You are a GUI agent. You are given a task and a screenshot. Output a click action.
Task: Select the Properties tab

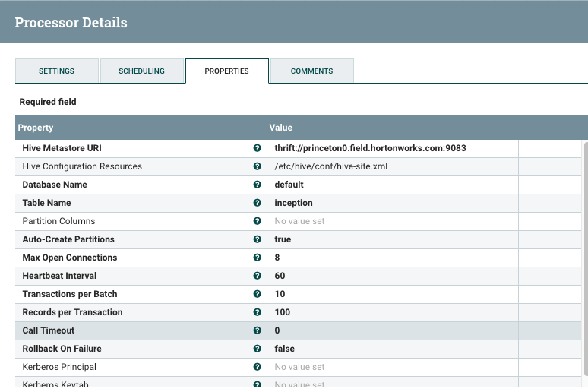click(226, 71)
